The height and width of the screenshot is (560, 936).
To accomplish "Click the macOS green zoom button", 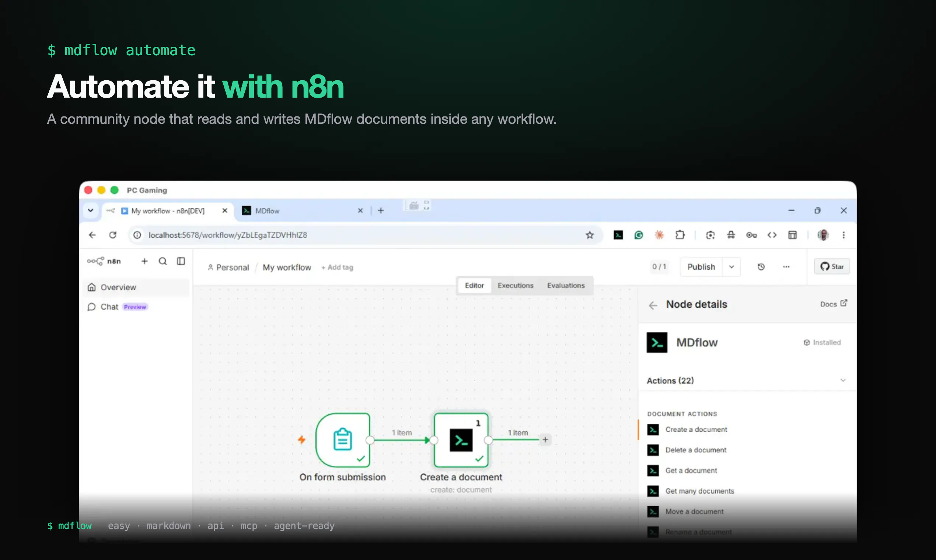I will click(x=114, y=190).
